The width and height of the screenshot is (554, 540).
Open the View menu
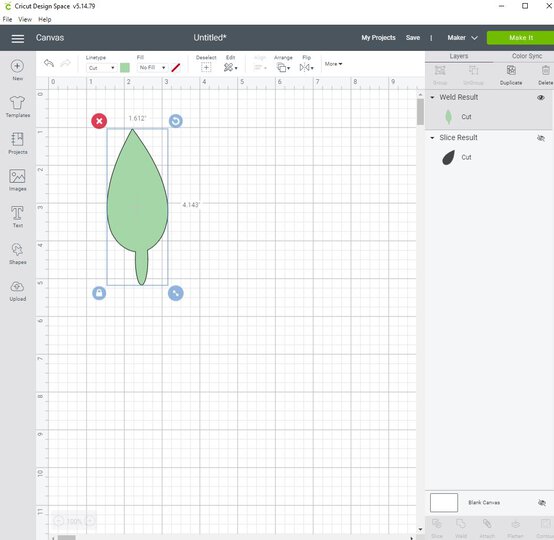coord(25,19)
